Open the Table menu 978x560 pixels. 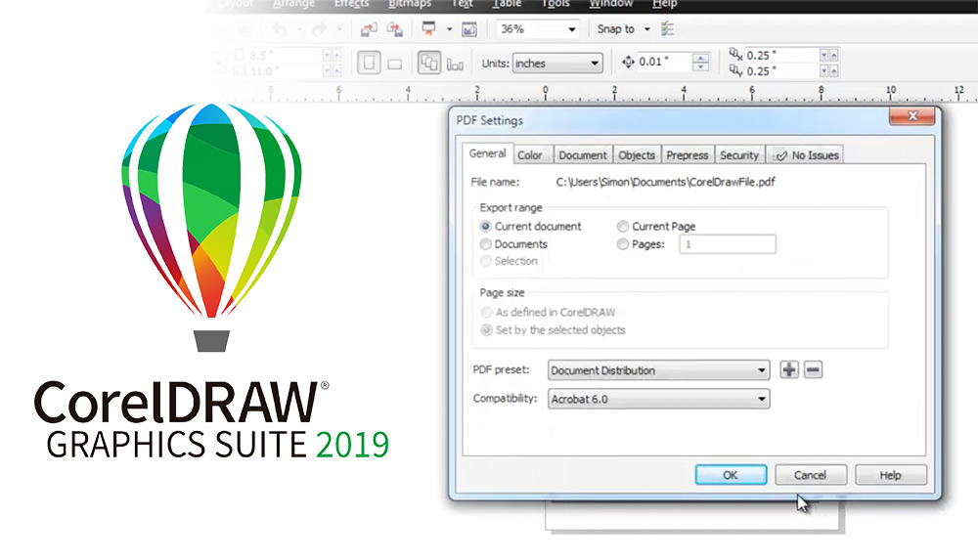coord(507,4)
